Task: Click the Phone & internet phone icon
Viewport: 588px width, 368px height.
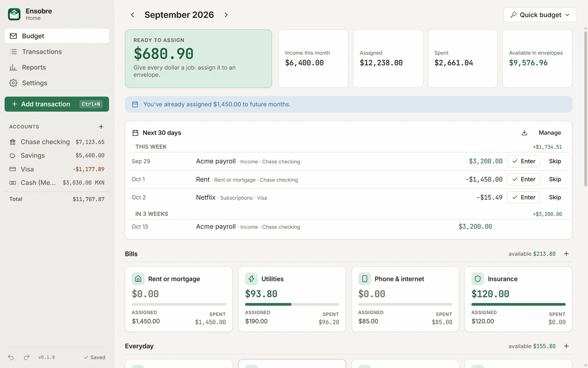Action: click(x=365, y=279)
